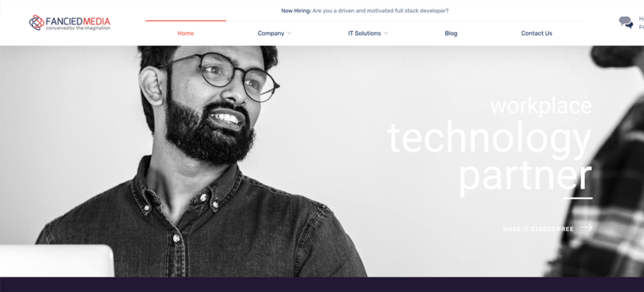Click the FANCIEDMEDIA wordmark text
The height and width of the screenshot is (292, 644).
pyautogui.click(x=78, y=21)
